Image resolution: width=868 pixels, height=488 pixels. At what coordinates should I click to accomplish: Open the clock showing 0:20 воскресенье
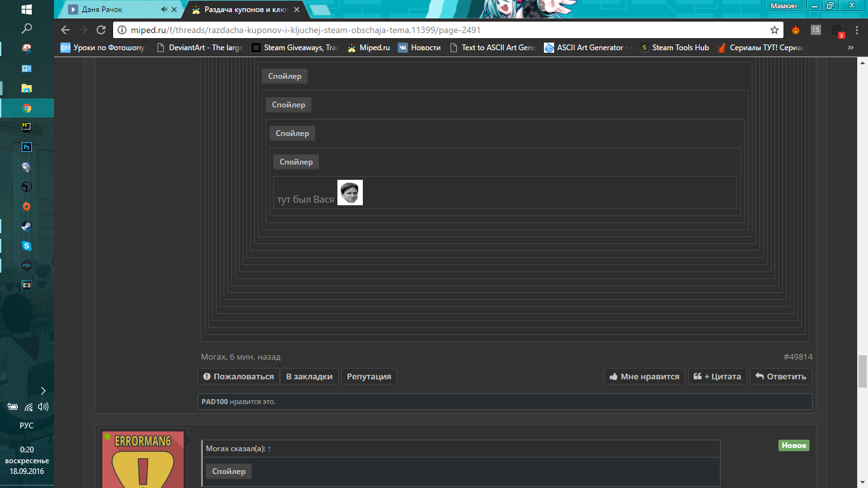[27, 461]
